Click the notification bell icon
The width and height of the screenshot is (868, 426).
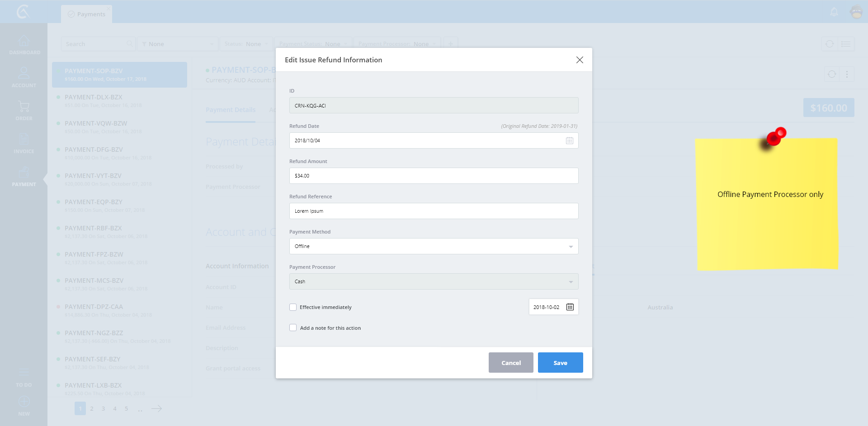(x=834, y=12)
